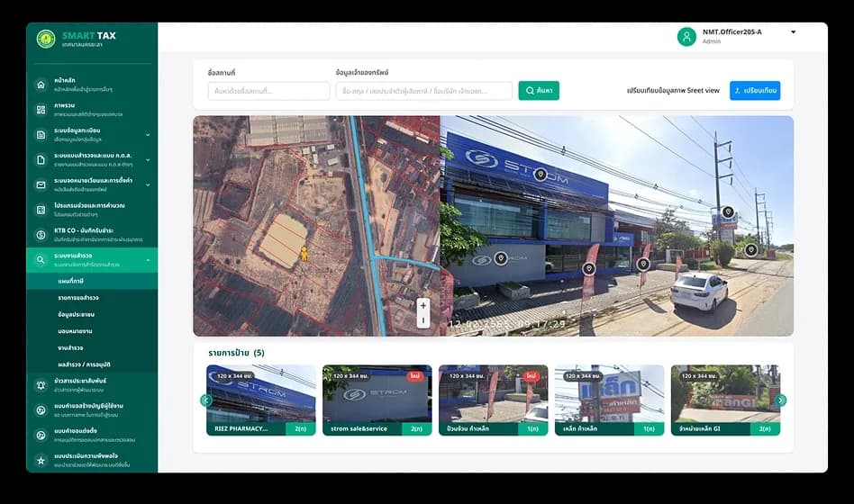Open the home icon in sidebar

pos(41,85)
